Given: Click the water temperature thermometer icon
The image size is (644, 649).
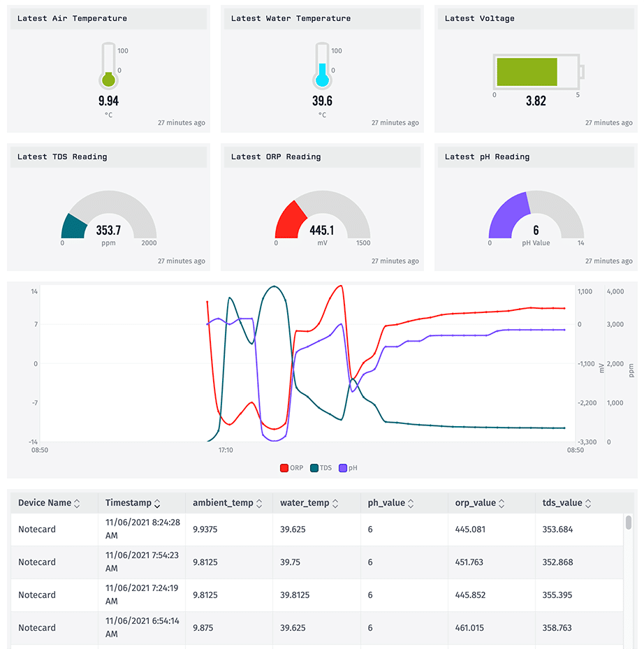Looking at the screenshot, I should (321, 66).
